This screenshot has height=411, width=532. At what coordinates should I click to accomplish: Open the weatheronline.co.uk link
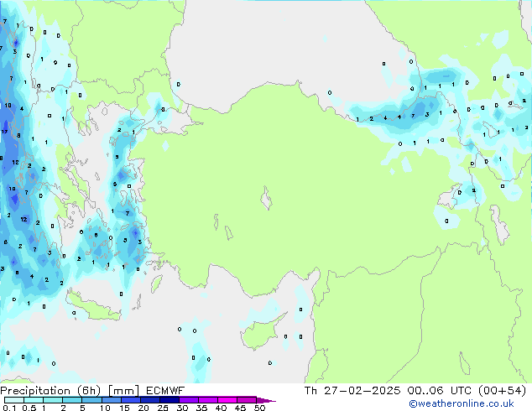pos(462,403)
